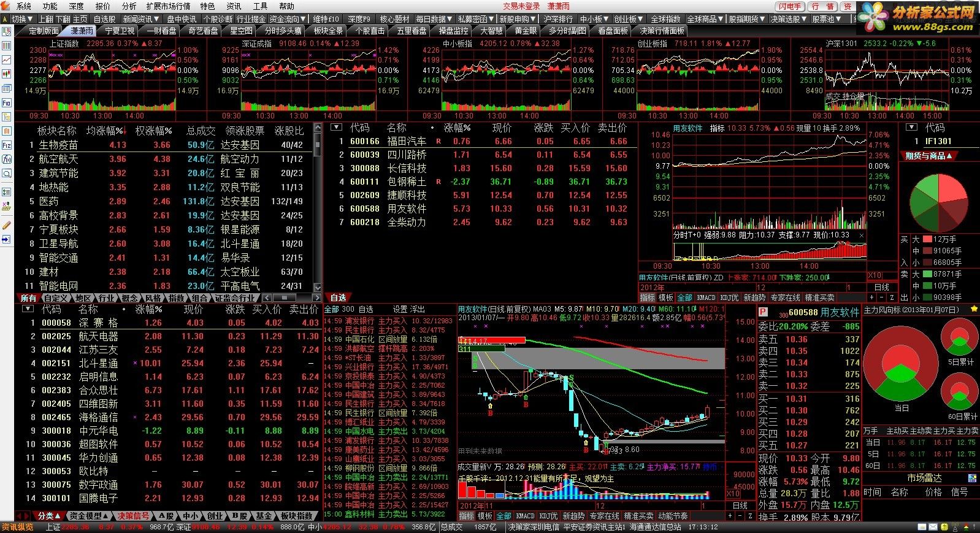Image resolution: width=980 pixels, height=533 pixels.
Task: Click the blue arrow export icon in sidebar
Action: (7, 239)
